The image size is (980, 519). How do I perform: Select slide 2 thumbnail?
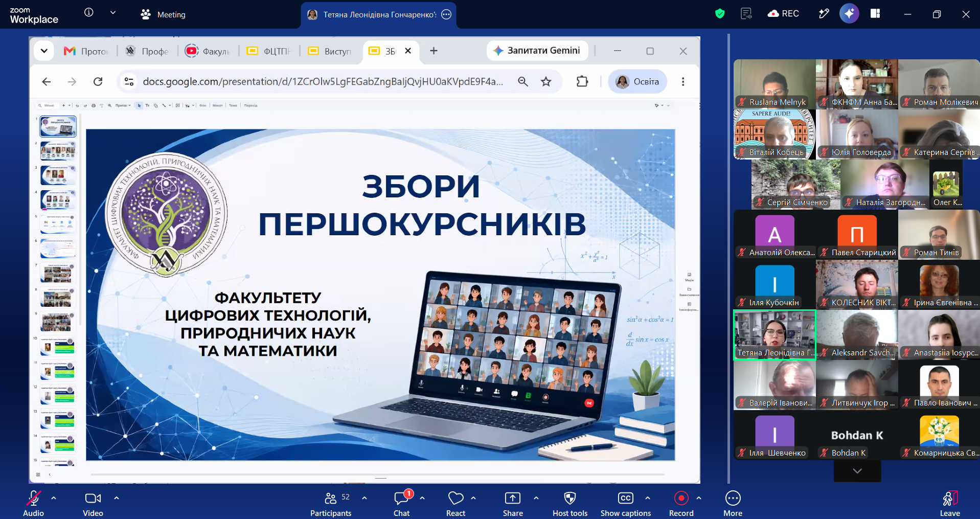click(x=58, y=151)
